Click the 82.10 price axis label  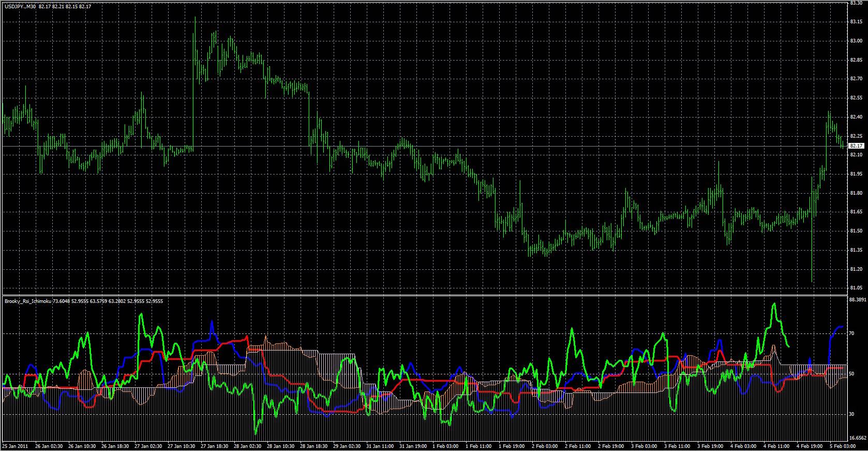[856, 155]
